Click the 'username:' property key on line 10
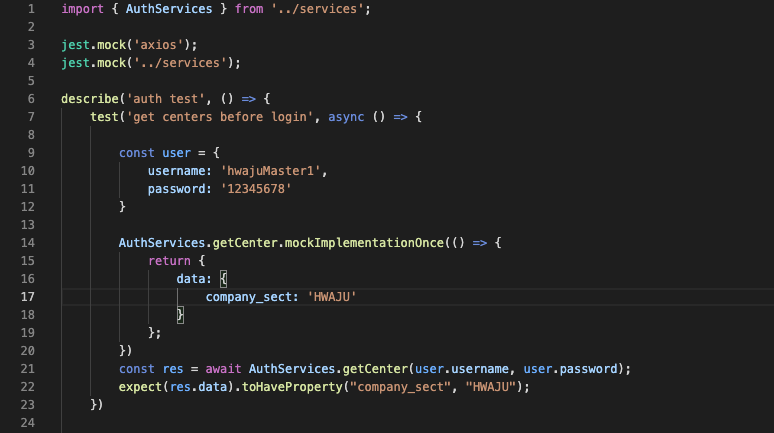Image resolution: width=774 pixels, height=433 pixels. point(180,171)
